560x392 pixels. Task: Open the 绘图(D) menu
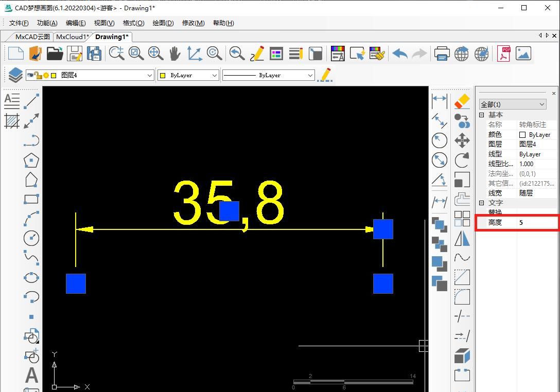tap(163, 23)
